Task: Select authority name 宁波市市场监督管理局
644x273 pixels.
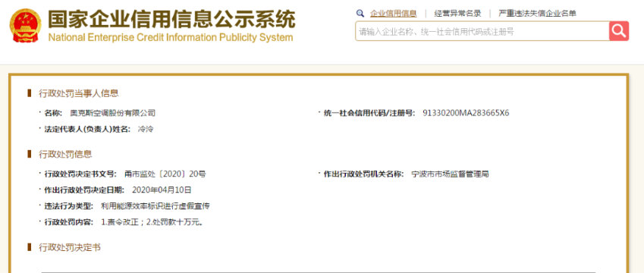Action: [450, 174]
